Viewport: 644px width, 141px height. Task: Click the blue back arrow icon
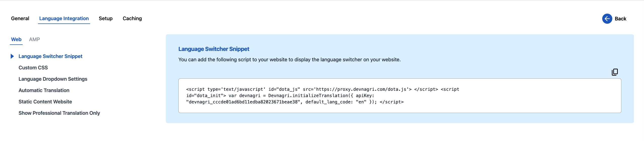(x=607, y=19)
